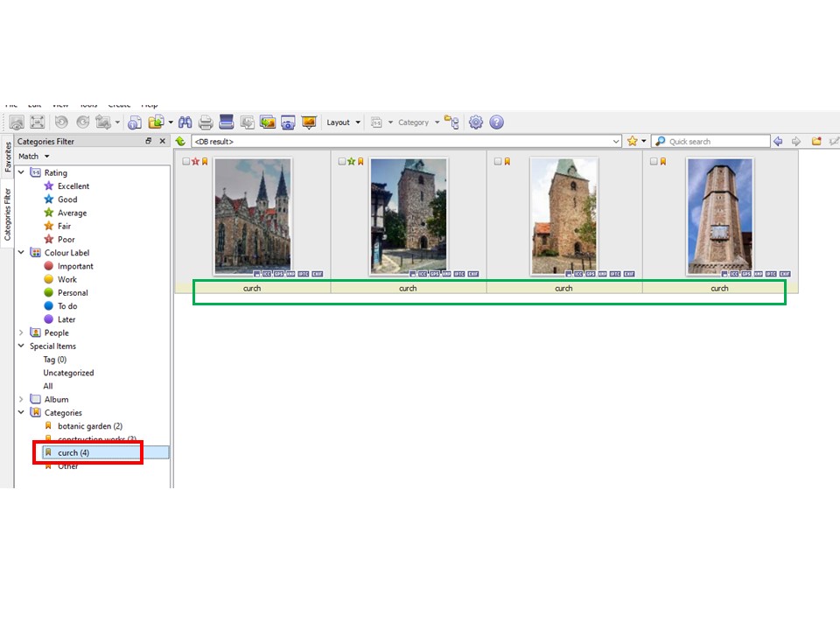Click the printer icon
840x630 pixels.
206,122
